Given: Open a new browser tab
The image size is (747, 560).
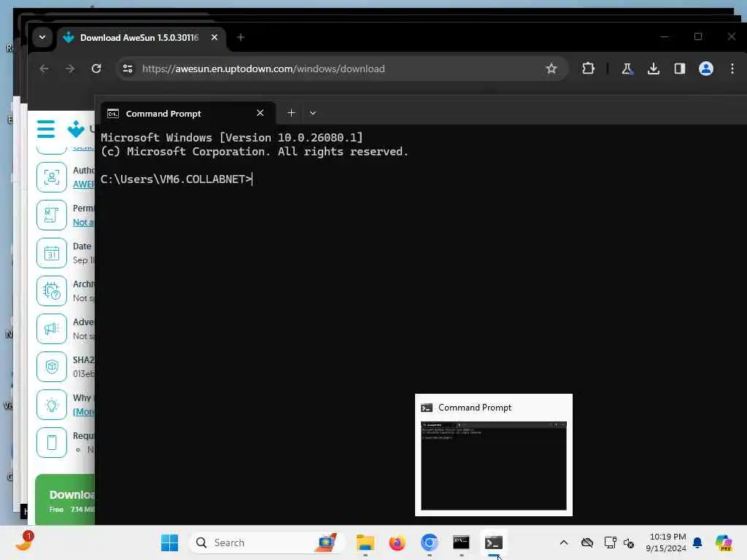Looking at the screenshot, I should (x=241, y=37).
